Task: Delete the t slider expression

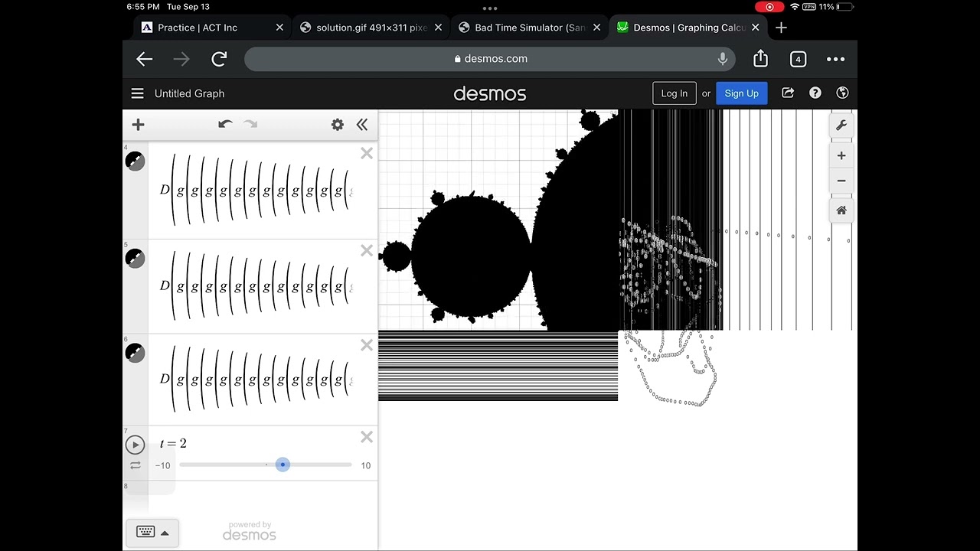Action: click(367, 437)
